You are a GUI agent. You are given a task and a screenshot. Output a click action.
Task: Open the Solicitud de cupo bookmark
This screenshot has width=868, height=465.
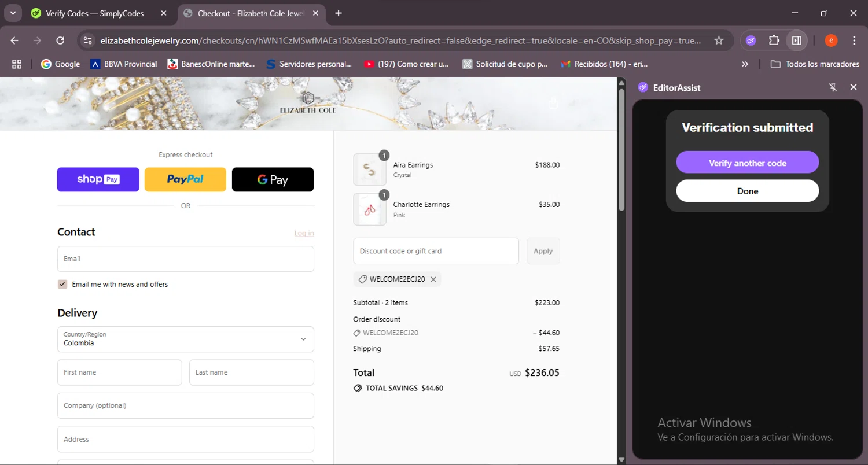coord(505,64)
